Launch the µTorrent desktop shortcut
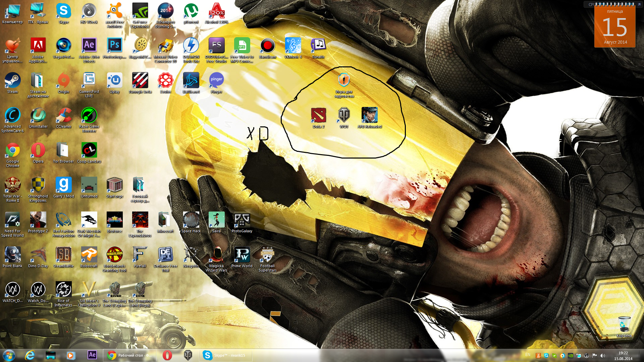644x362 pixels. (x=191, y=13)
